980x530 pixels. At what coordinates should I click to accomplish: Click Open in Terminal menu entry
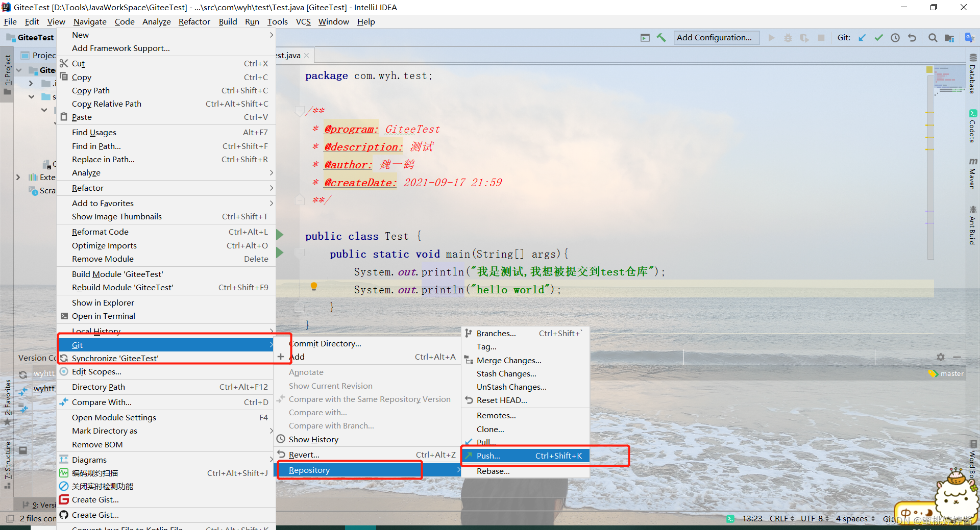[x=166, y=316]
